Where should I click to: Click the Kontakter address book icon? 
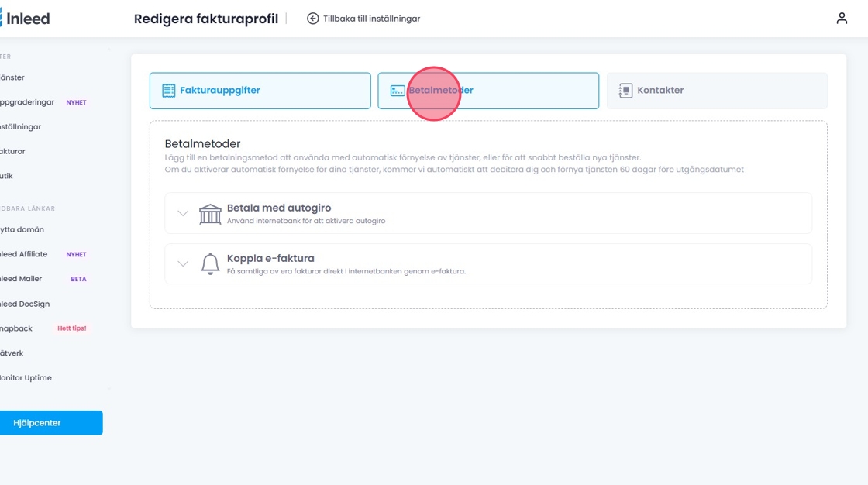coord(625,91)
